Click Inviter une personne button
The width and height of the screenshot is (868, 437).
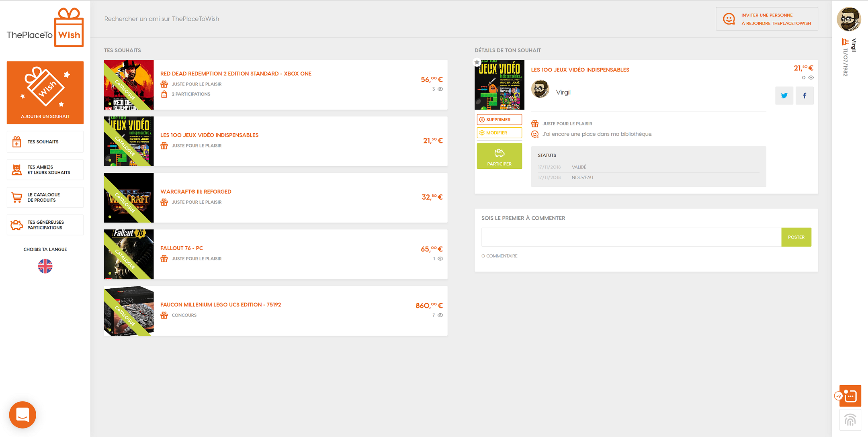(x=767, y=19)
